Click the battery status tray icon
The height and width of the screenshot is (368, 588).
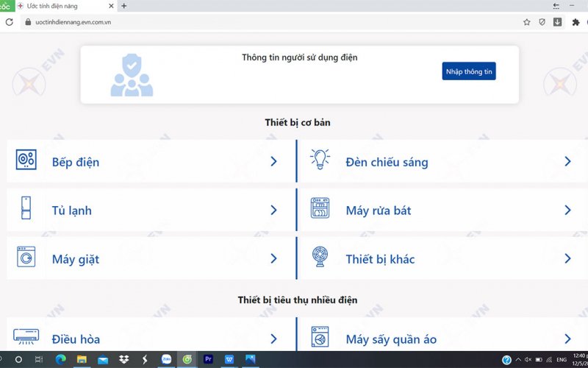pos(539,360)
